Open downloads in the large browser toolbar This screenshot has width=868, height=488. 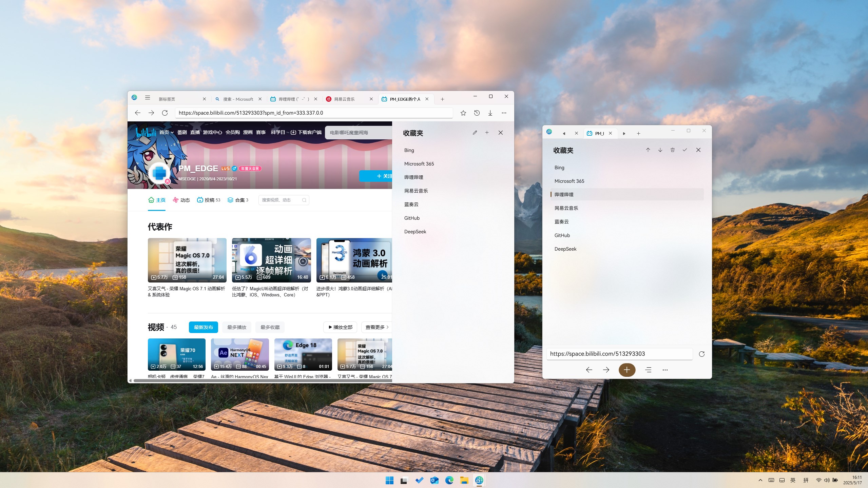(x=490, y=113)
